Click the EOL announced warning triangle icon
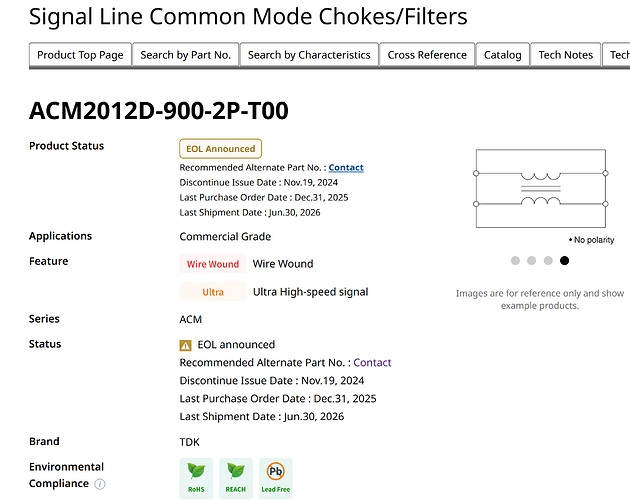Screen dimensions: 630x500 pyautogui.click(x=185, y=345)
